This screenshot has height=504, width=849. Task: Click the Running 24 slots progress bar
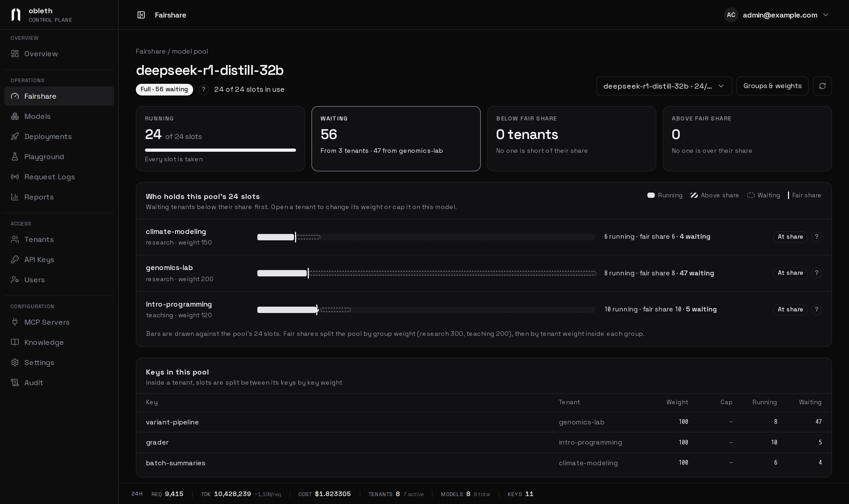pyautogui.click(x=220, y=150)
